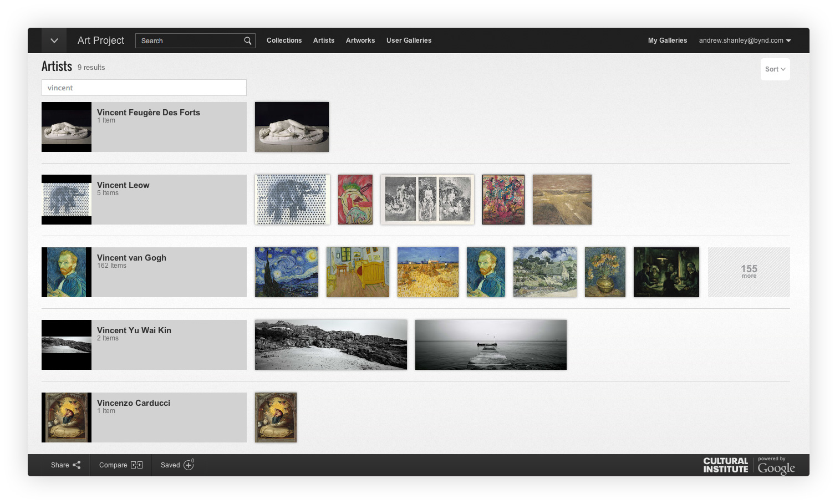Click the powered by Google logo
The height and width of the screenshot is (504, 840).
[776, 466]
